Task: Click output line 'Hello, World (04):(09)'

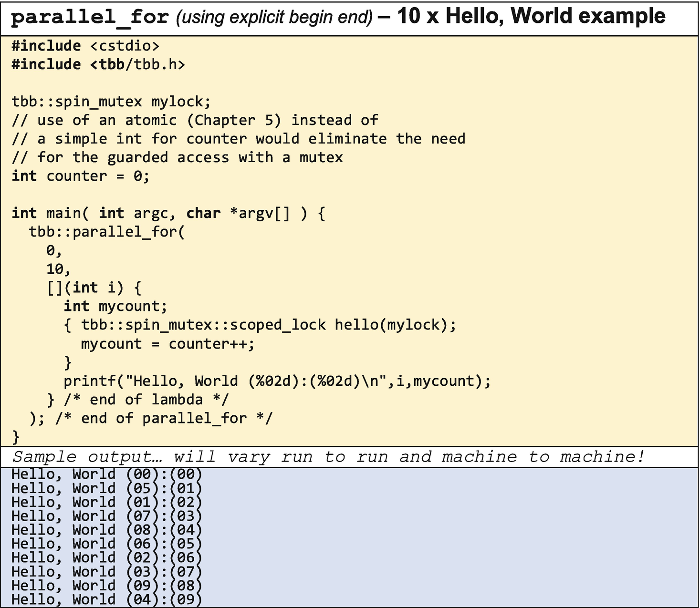Action: 107,599
